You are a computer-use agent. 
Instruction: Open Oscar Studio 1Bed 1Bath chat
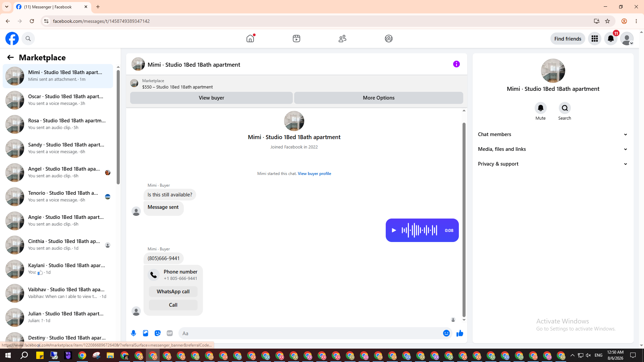tap(58, 100)
